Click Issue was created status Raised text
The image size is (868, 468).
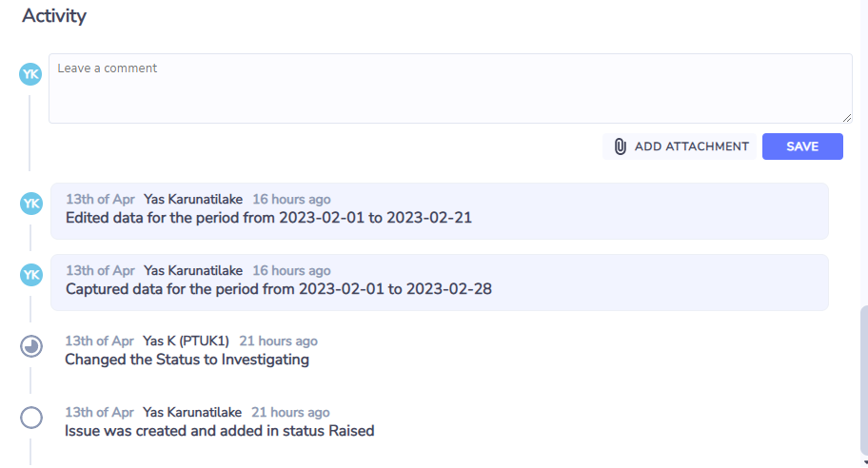pos(220,431)
